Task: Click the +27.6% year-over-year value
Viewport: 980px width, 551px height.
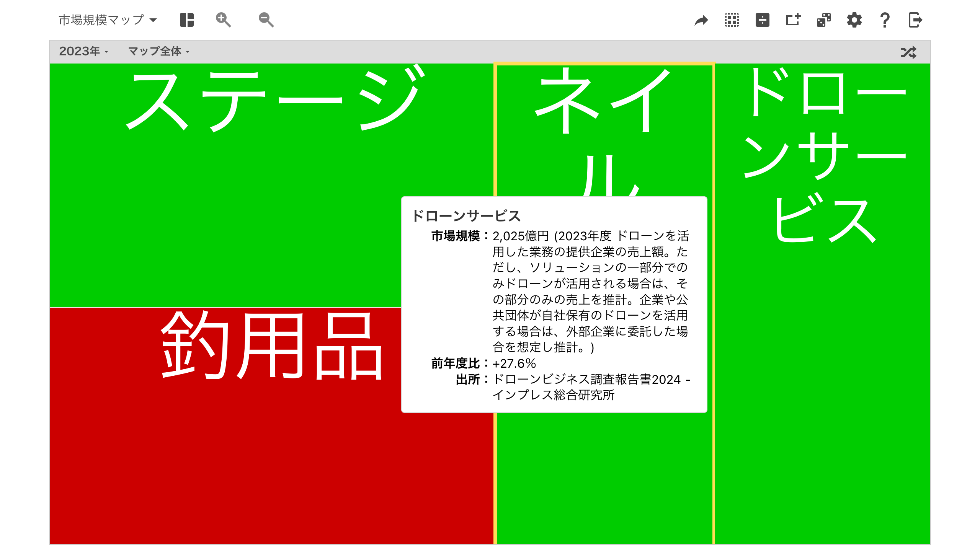Action: pyautogui.click(x=514, y=363)
